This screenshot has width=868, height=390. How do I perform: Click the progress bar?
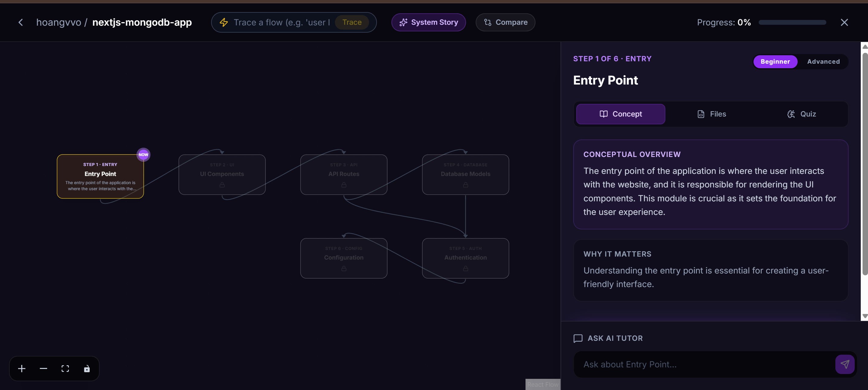click(x=792, y=22)
